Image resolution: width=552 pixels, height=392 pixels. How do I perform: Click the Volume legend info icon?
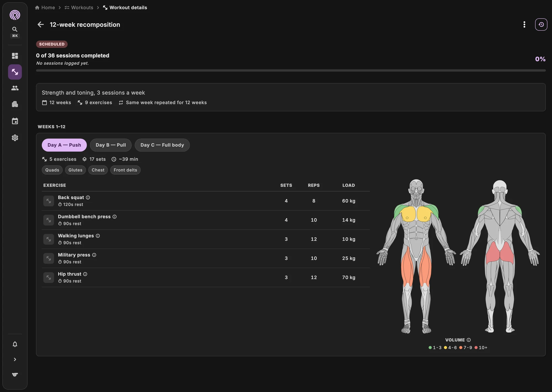pyautogui.click(x=469, y=340)
